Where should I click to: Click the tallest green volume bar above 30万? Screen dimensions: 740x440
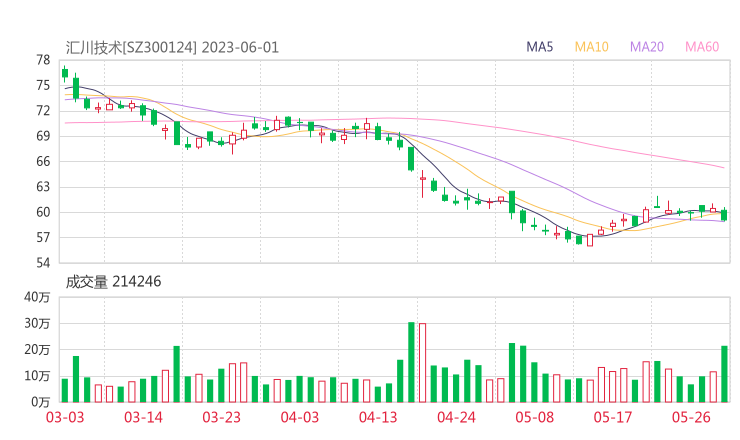point(411,362)
